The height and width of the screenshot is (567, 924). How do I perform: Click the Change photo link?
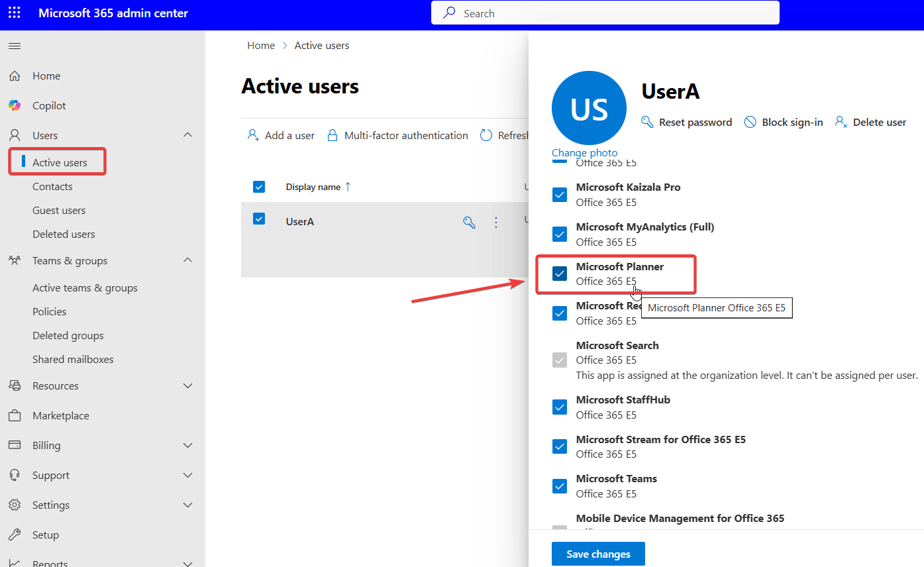[x=585, y=153]
